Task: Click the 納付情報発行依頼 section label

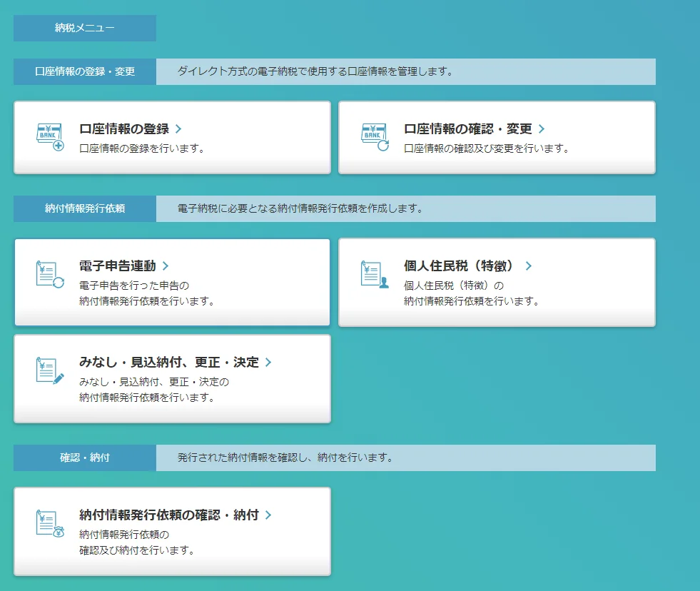Action: coord(85,208)
